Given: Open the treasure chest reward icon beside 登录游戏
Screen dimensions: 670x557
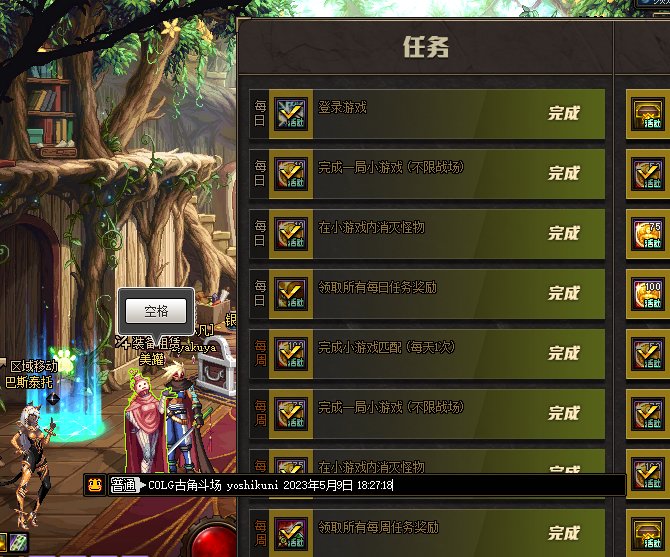Looking at the screenshot, I should pos(648,114).
